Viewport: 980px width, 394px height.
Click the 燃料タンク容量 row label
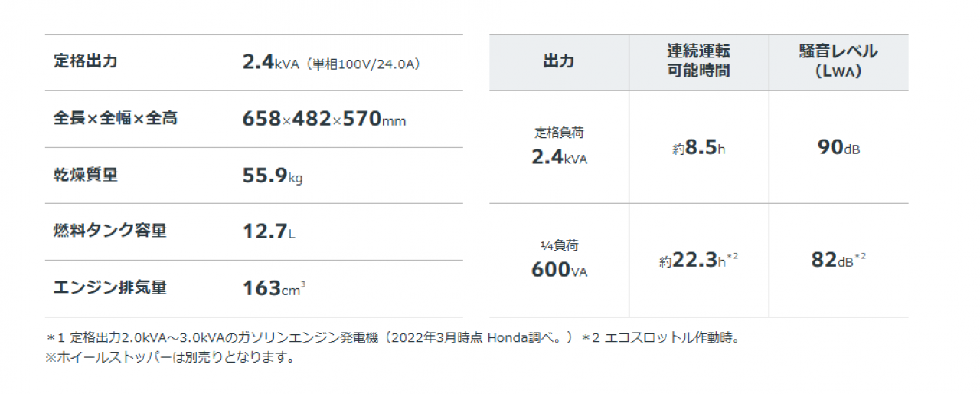pyautogui.click(x=110, y=231)
